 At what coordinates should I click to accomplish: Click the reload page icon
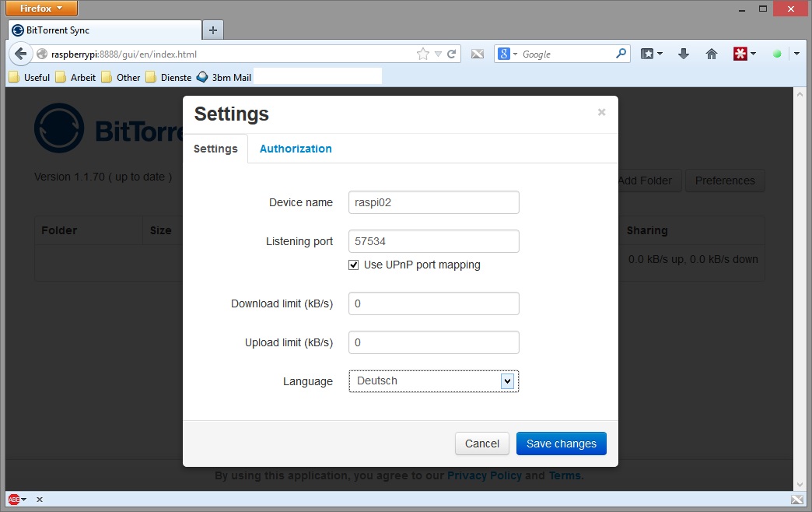point(452,54)
